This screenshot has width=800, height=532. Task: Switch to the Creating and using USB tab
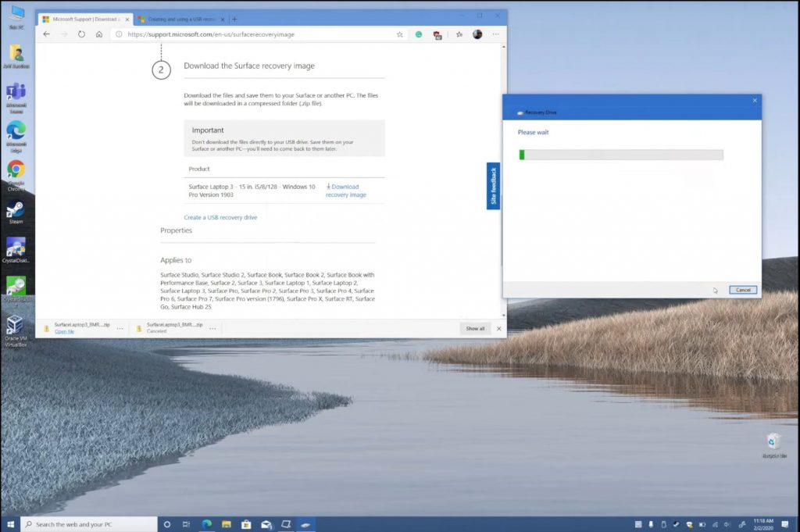click(180, 19)
